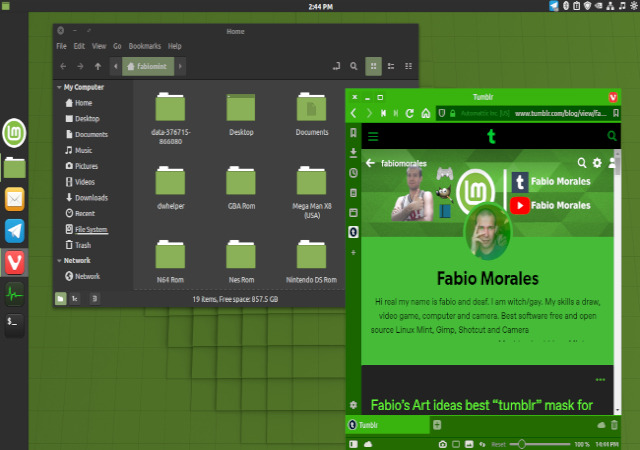This screenshot has width=640, height=450.
Task: Open the Vivaldi V menu icon
Action: tap(613, 97)
